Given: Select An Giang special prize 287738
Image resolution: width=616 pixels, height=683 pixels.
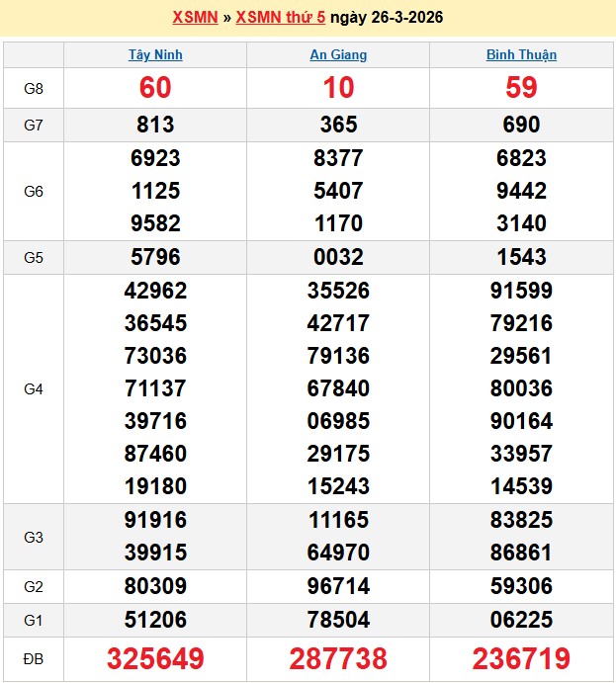Looking at the screenshot, I should tap(338, 659).
